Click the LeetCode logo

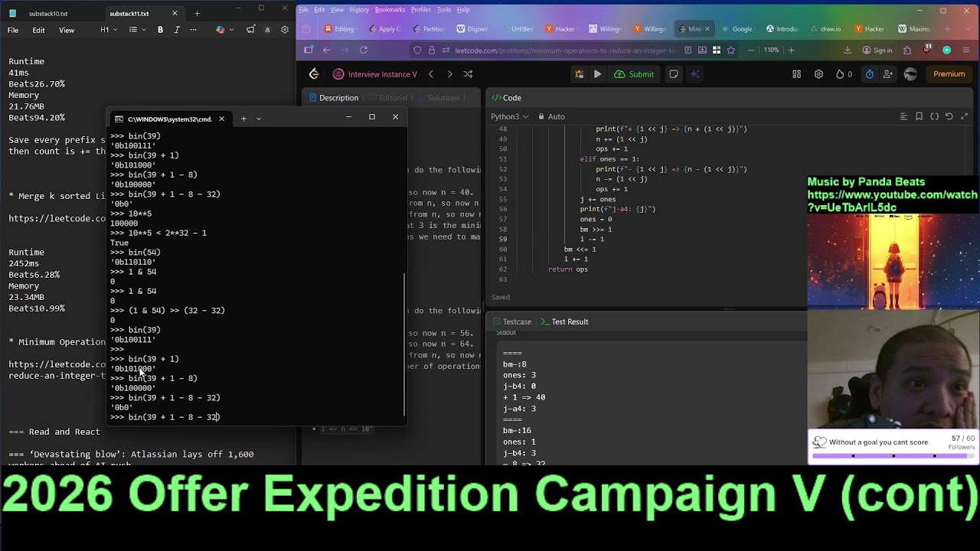(x=314, y=74)
